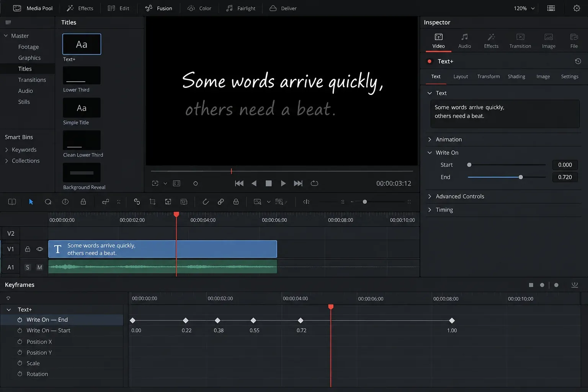Collapse the Master bin tree
The width and height of the screenshot is (588, 392).
point(6,36)
